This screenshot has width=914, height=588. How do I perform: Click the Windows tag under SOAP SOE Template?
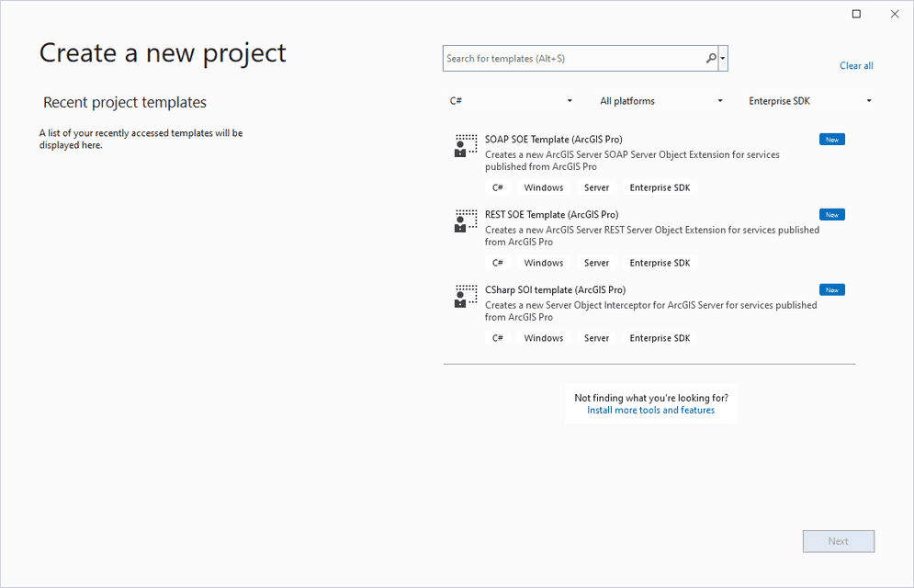click(x=543, y=187)
